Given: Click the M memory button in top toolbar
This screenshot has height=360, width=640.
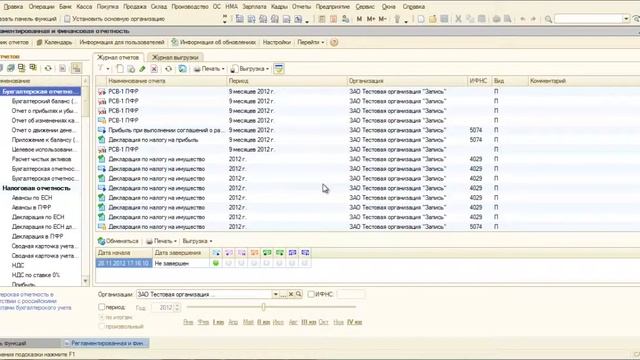Looking at the screenshot, I should [x=359, y=19].
